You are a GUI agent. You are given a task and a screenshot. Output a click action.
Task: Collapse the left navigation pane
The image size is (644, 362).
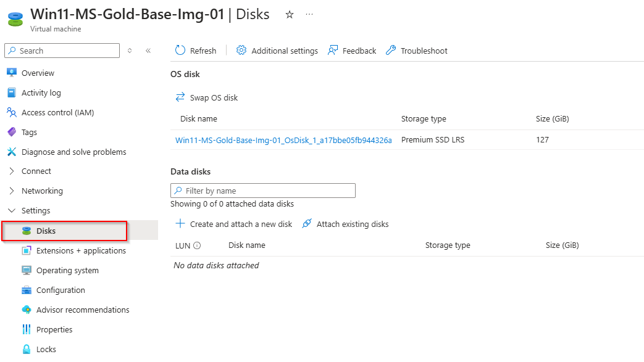tap(148, 51)
